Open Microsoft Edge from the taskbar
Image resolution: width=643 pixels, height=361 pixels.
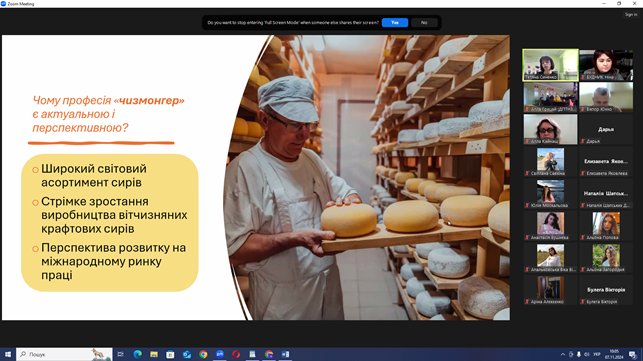click(x=137, y=354)
